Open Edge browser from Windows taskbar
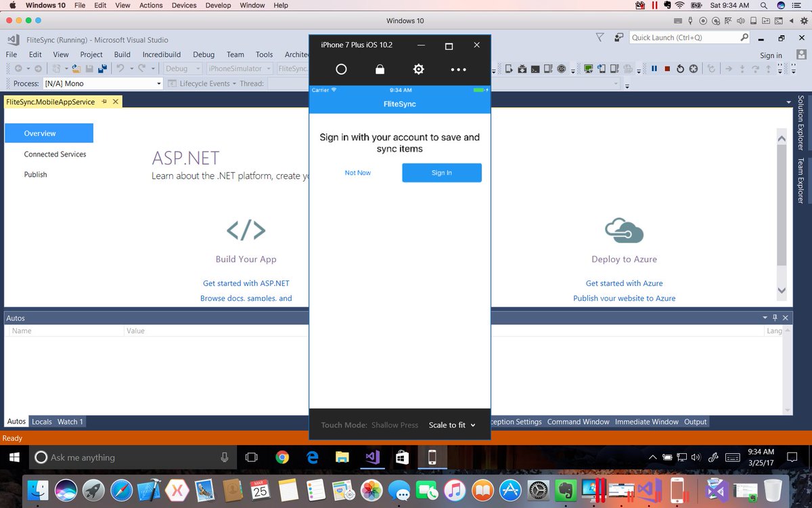The image size is (812, 508). (x=312, y=457)
